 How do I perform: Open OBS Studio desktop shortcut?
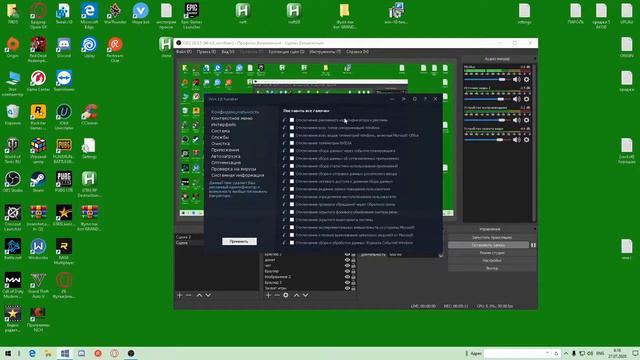point(13,182)
